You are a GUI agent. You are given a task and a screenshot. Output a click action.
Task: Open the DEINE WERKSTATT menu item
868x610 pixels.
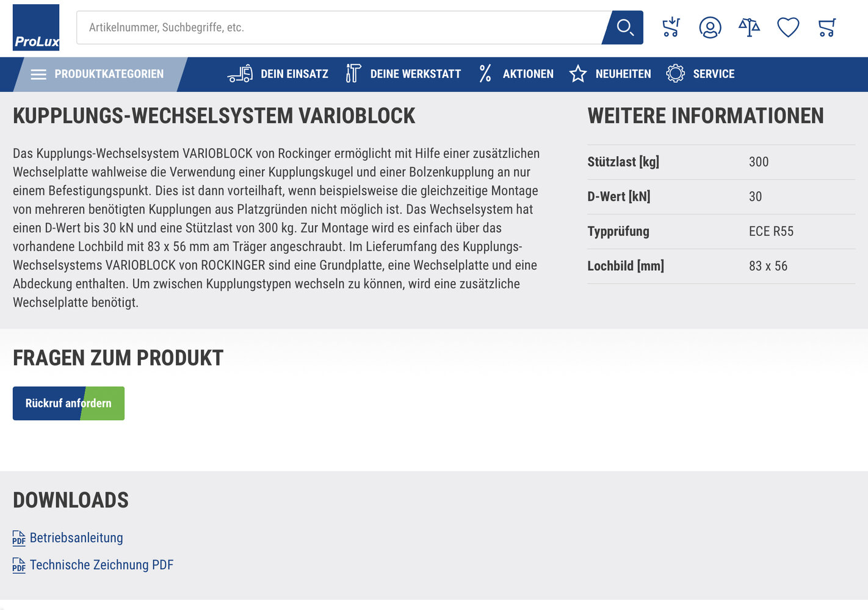(403, 74)
